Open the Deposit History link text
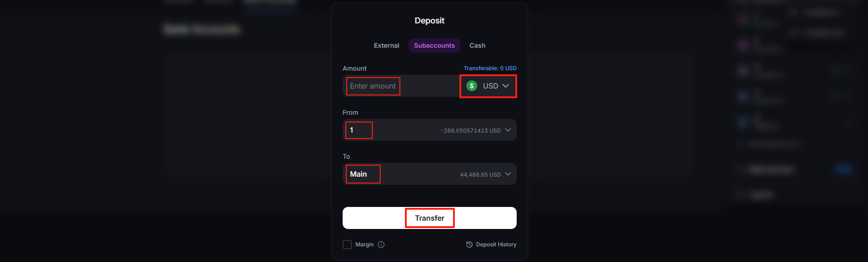Screen dimensions: 868x262 click(496, 245)
